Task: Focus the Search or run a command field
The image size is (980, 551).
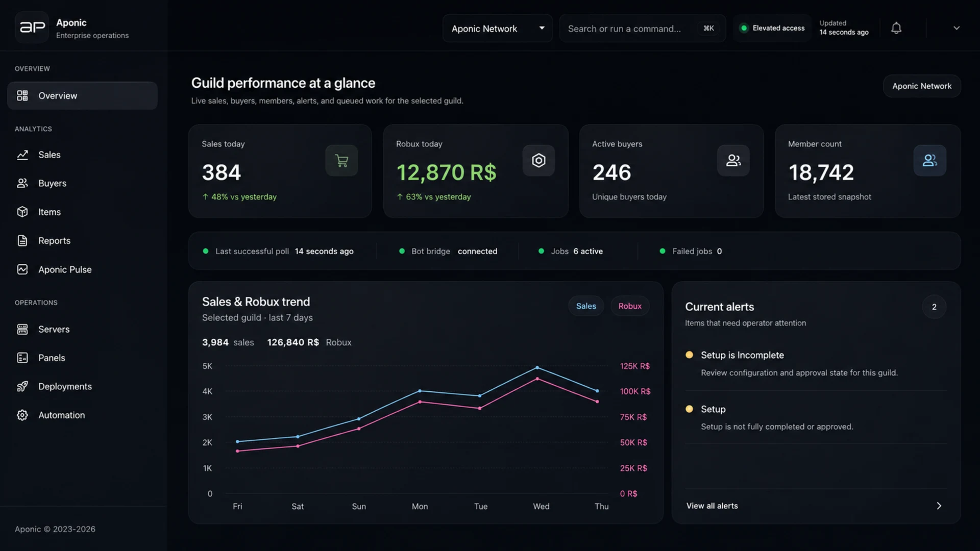Action: click(642, 29)
